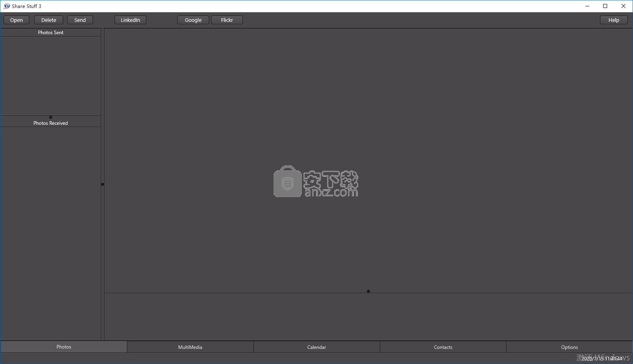The width and height of the screenshot is (633, 364).
Task: Close the Share Stuff 3 window
Action: (x=623, y=6)
